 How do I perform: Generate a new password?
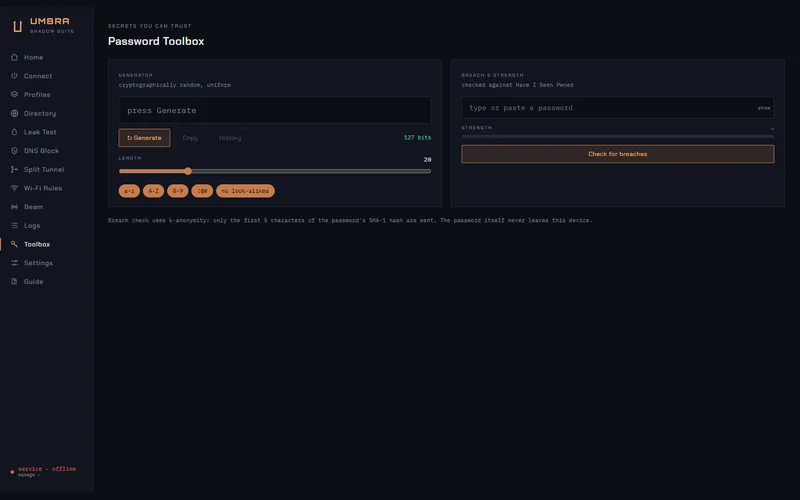coord(144,138)
